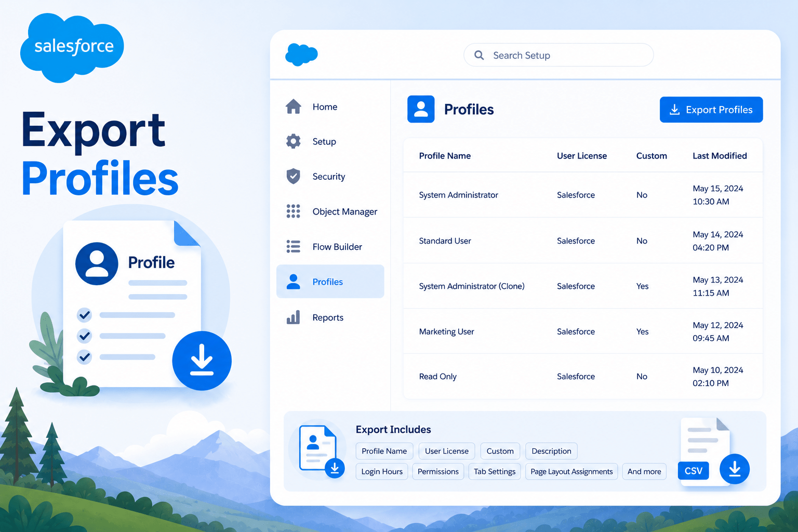Click the large blue download circle on Profile illustration
Image resolution: width=798 pixels, height=532 pixels.
202,361
